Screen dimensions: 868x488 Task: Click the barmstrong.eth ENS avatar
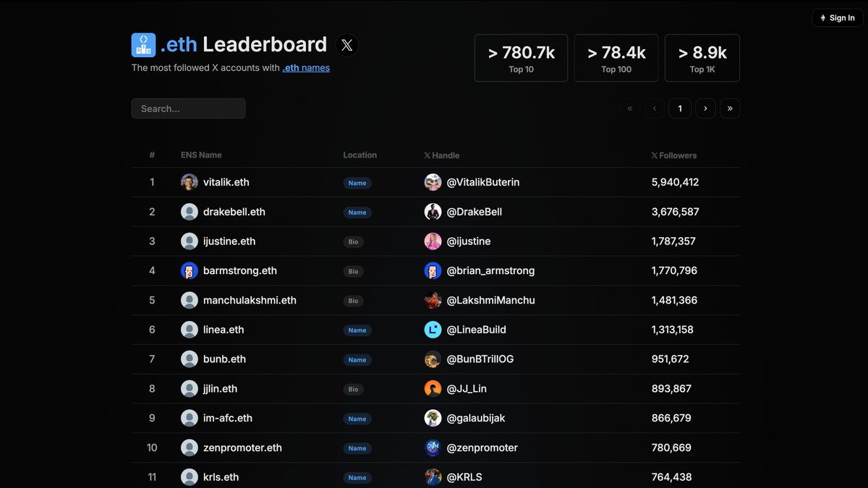coord(190,270)
